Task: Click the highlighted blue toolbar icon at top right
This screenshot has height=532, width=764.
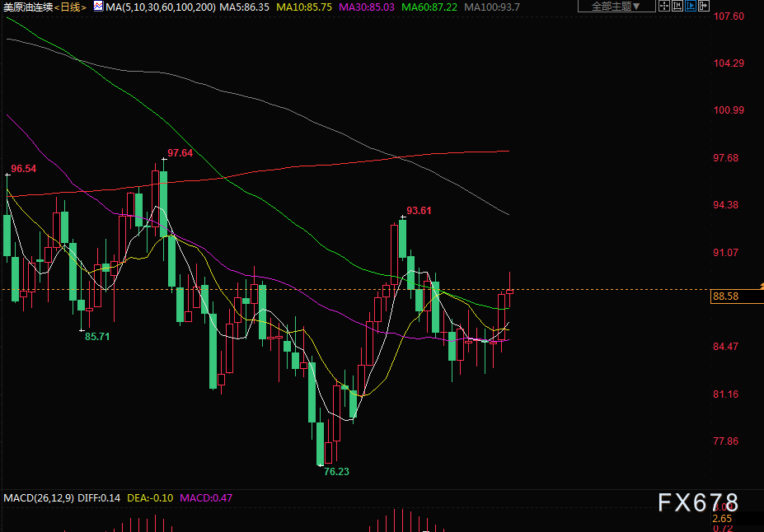Action: 690,7
